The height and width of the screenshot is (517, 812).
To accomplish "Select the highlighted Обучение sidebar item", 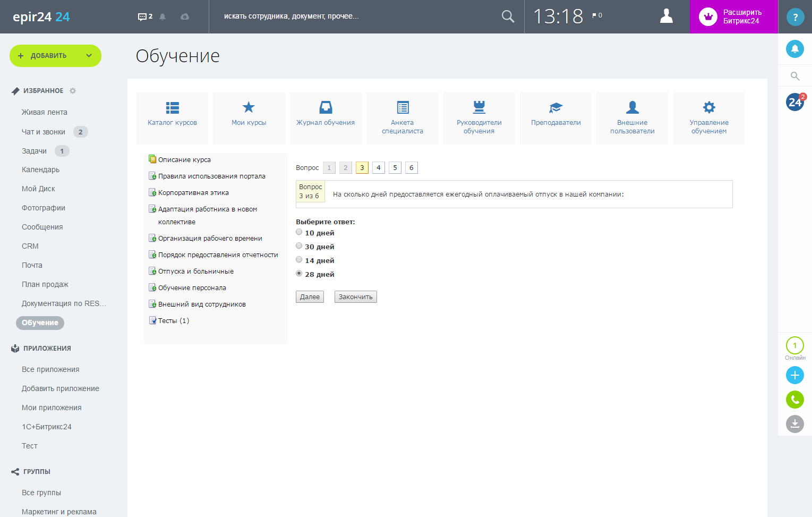I will pyautogui.click(x=40, y=323).
